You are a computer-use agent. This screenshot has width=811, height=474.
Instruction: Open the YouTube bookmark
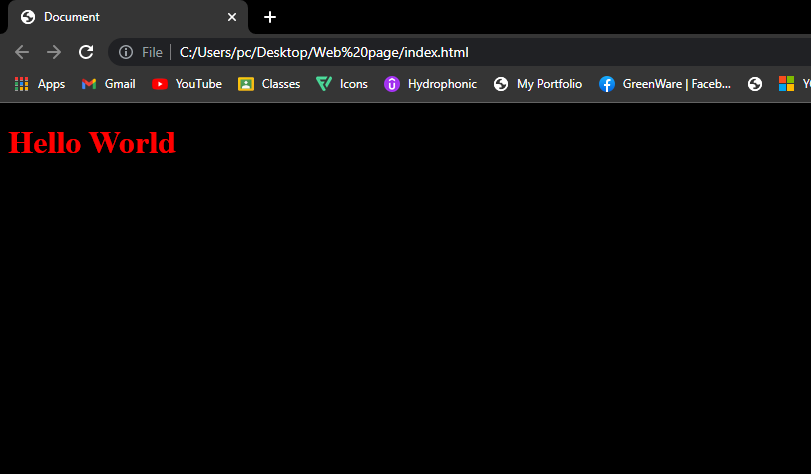click(x=187, y=84)
